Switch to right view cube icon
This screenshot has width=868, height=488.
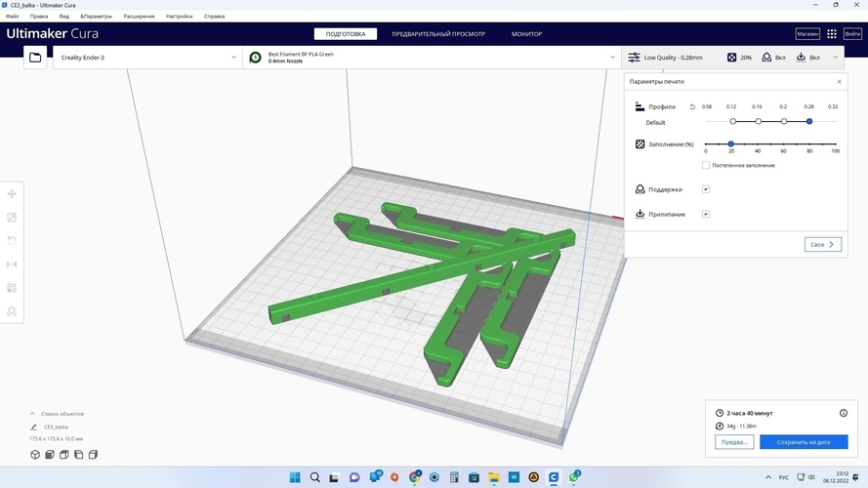tap(93, 454)
